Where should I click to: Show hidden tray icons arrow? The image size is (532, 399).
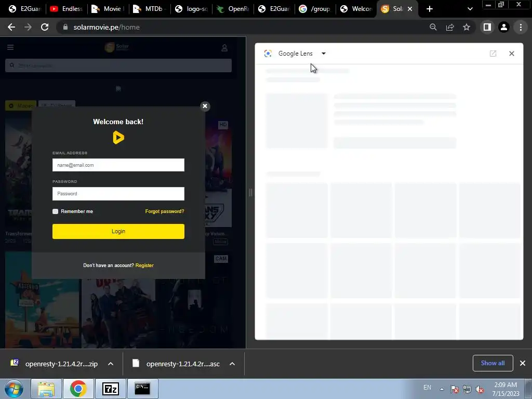click(442, 390)
